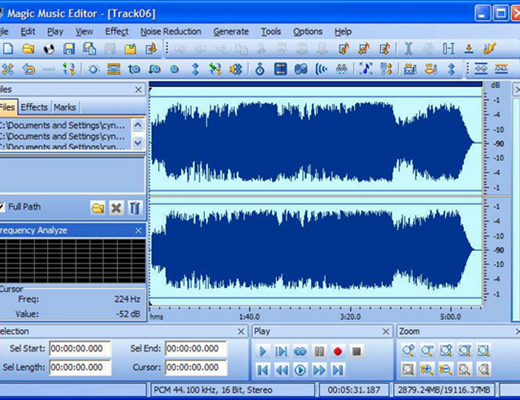Open folder in Files panel
520x400 pixels.
point(98,208)
